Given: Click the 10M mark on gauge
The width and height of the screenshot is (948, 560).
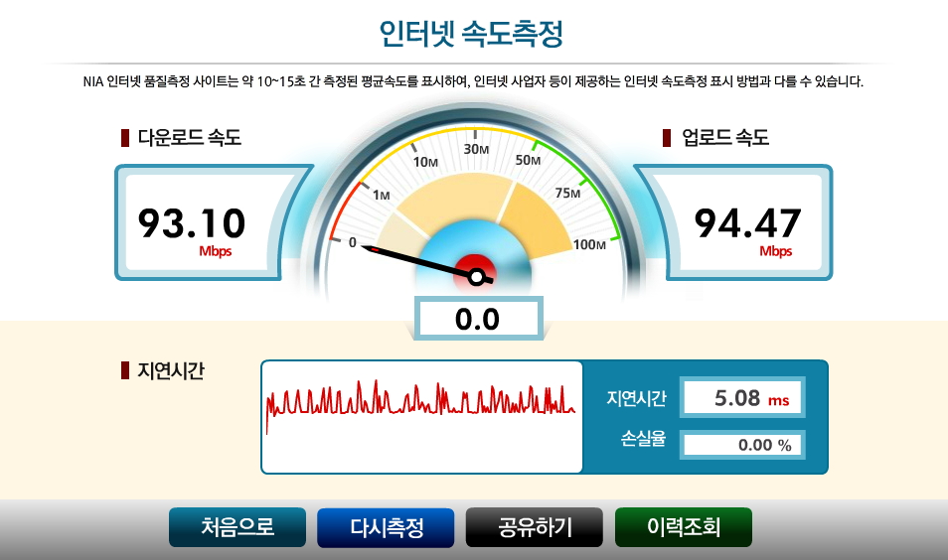Looking at the screenshot, I should point(425,162).
